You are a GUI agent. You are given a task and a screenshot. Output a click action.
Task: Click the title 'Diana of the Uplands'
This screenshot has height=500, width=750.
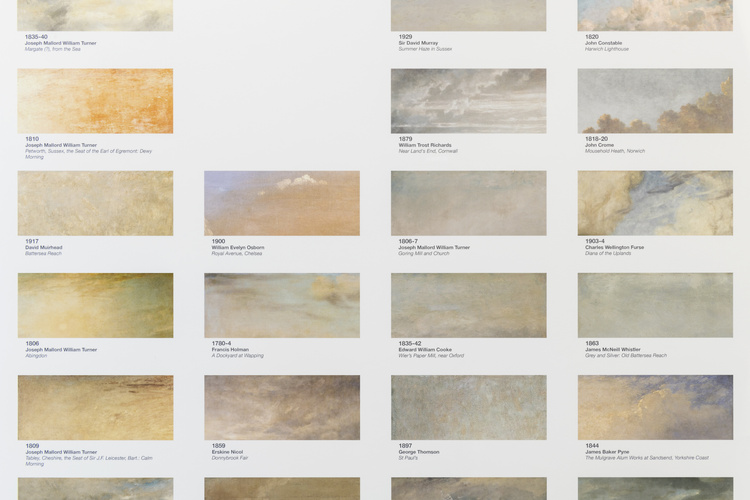click(608, 254)
